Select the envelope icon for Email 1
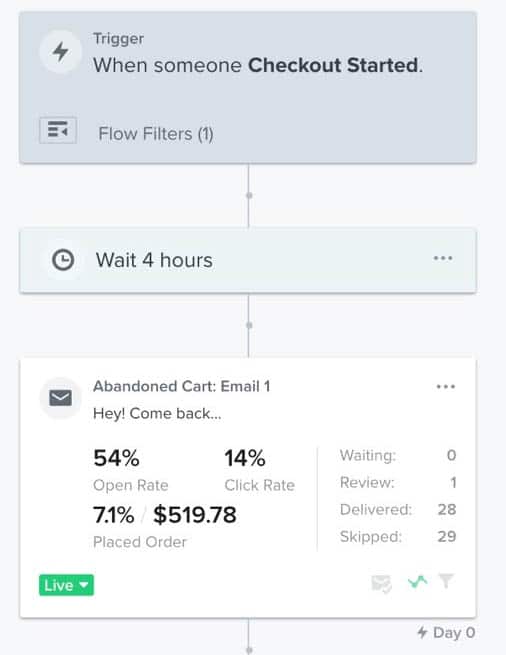This screenshot has height=655, width=506. coord(61,398)
